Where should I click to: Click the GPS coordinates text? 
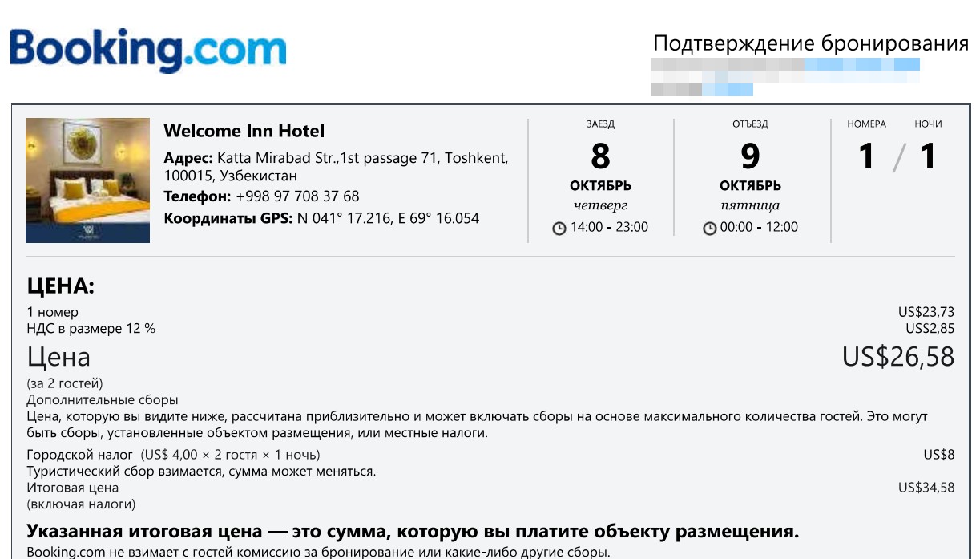coord(388,218)
